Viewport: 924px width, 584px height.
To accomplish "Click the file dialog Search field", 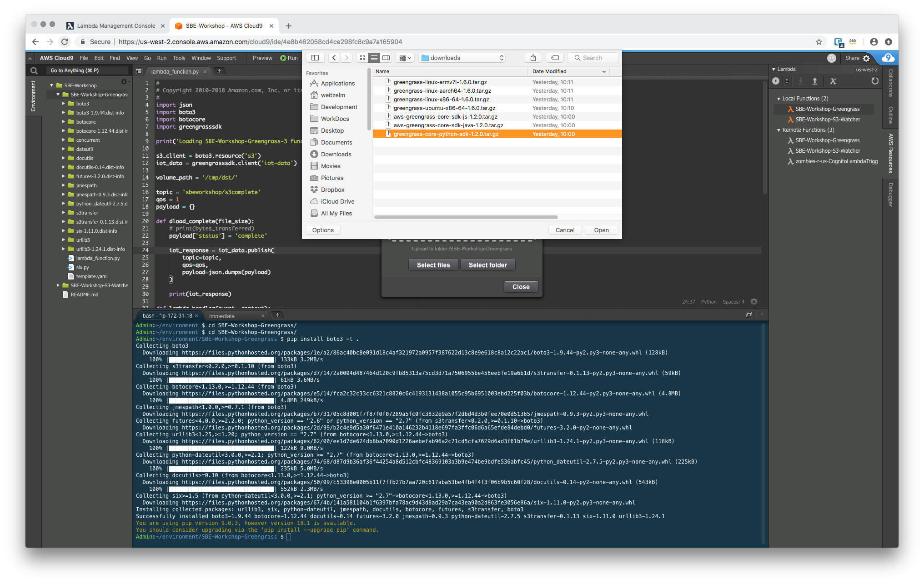I will click(593, 58).
